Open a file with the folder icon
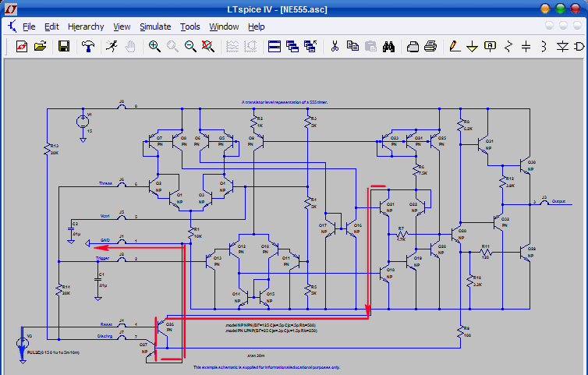The height and width of the screenshot is (375, 588). pos(40,47)
